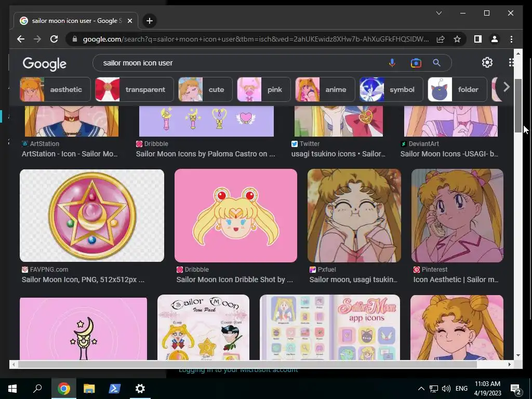Image resolution: width=532 pixels, height=399 pixels.
Task: Open Sailor Moon Icons -USAGI- DeviantArt link
Action: click(x=449, y=154)
